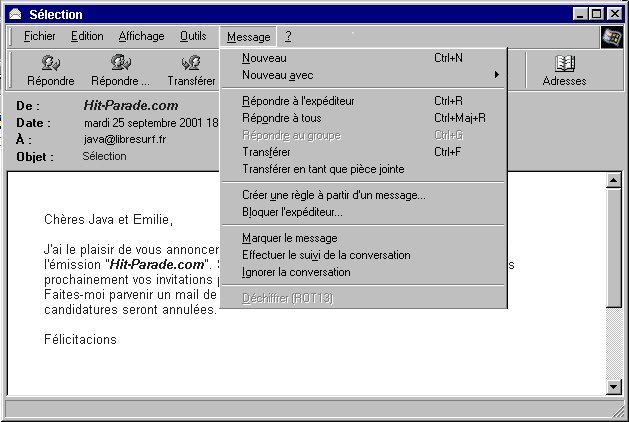Open the ? help menu
629x422 pixels.
coord(288,37)
